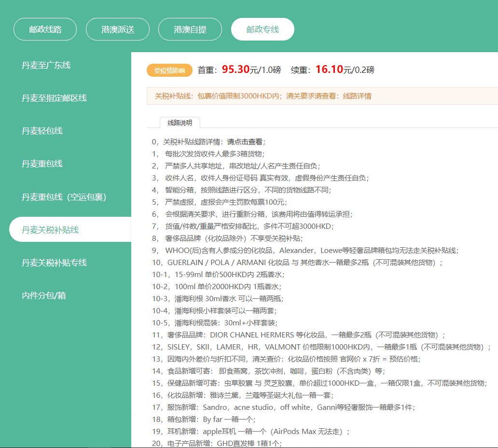
Task: Click rule 4 智能分箱 text
Action: tap(241, 190)
